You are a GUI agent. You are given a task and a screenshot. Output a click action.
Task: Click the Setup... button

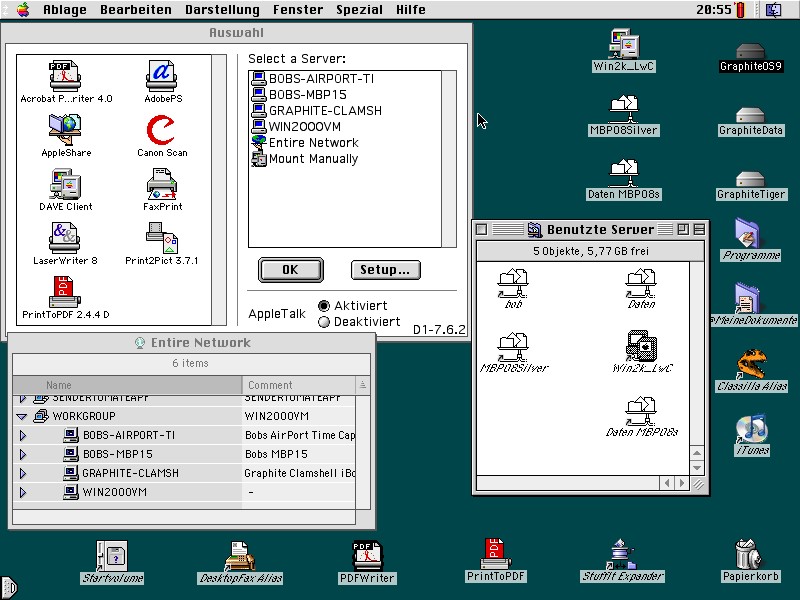[385, 270]
